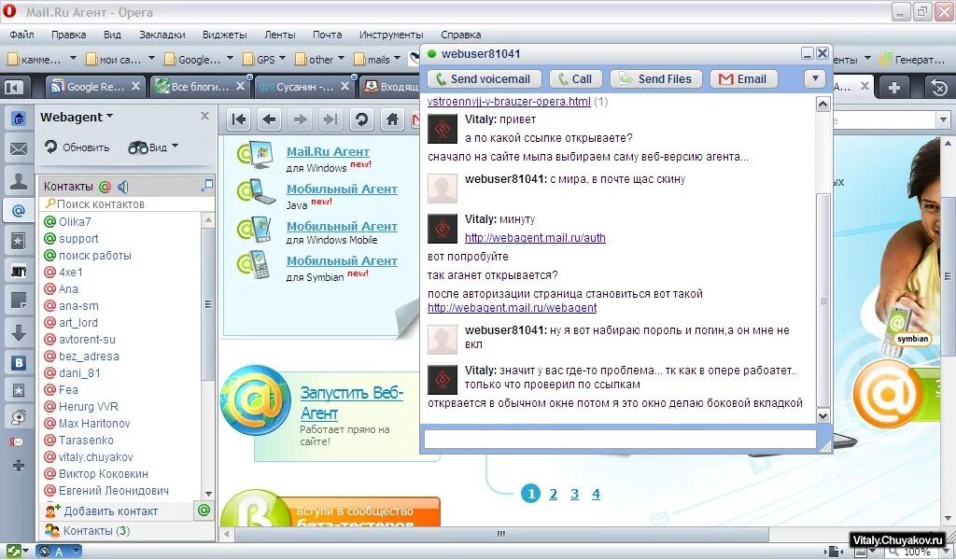
Task: Open the Вид dropdown in Webagent panel
Action: 153,147
